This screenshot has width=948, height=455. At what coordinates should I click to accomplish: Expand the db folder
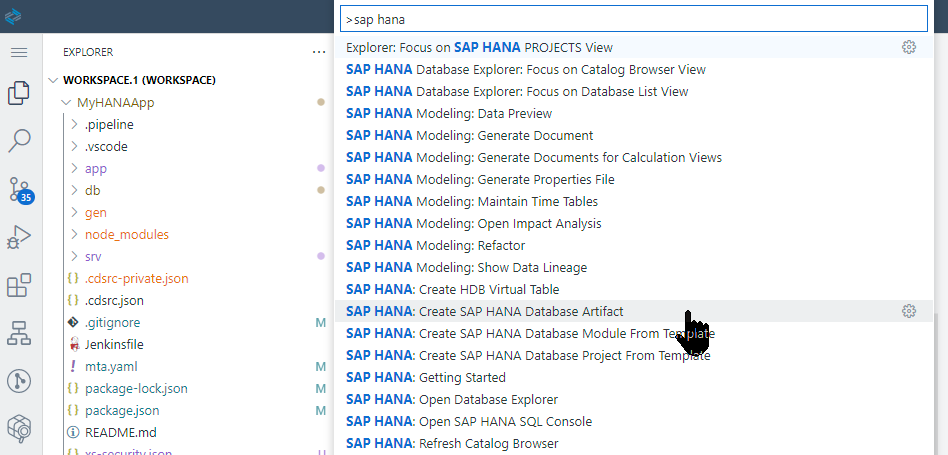coord(93,190)
